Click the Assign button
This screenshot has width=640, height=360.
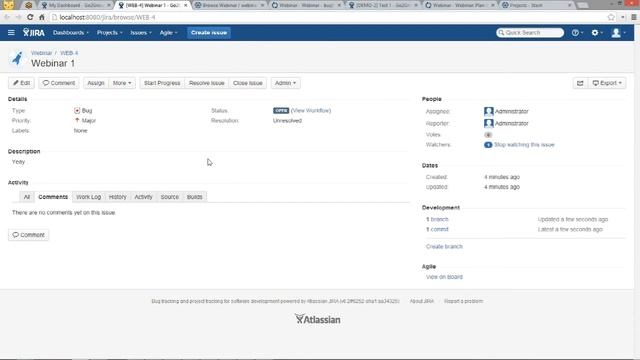pos(96,83)
